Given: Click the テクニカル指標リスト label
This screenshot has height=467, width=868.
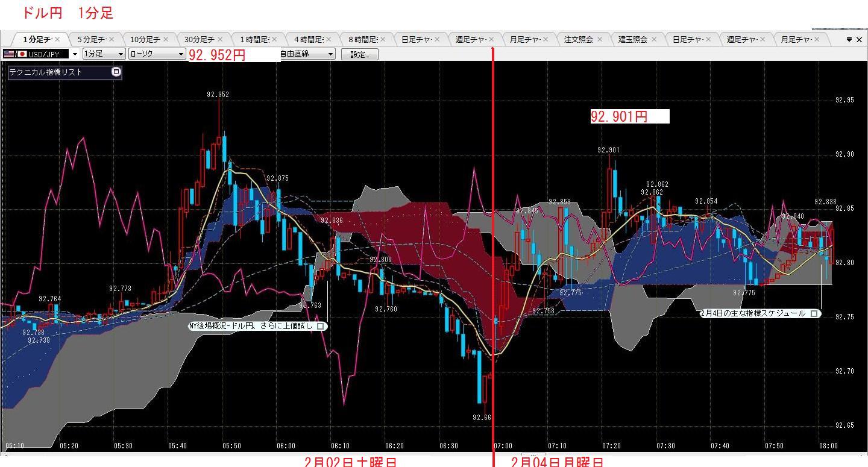Looking at the screenshot, I should pos(46,72).
